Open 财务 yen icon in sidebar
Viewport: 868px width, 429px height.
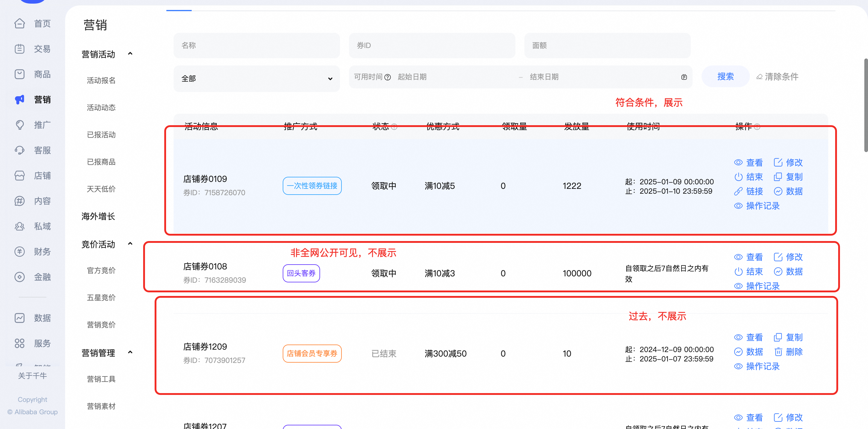[20, 252]
